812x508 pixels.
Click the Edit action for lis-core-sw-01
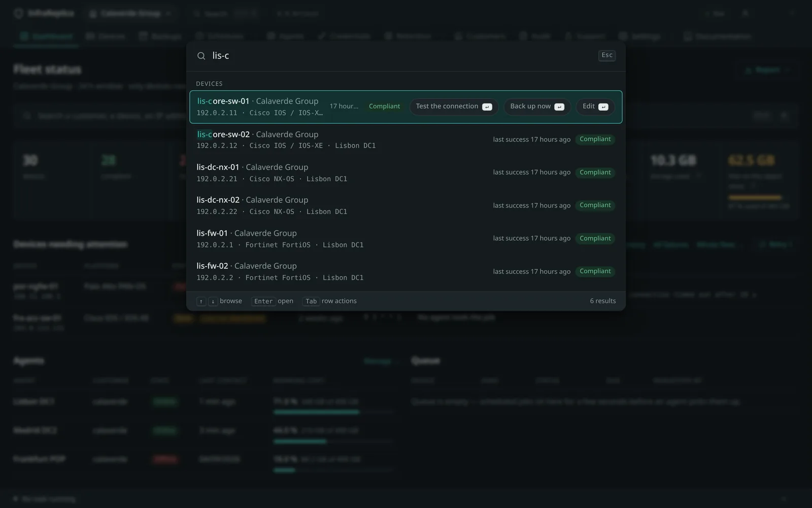click(x=595, y=107)
